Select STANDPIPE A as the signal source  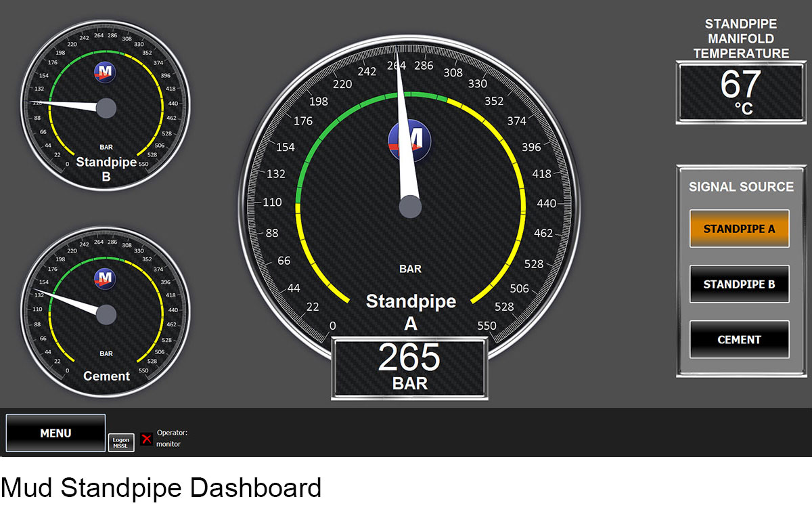[x=739, y=228]
